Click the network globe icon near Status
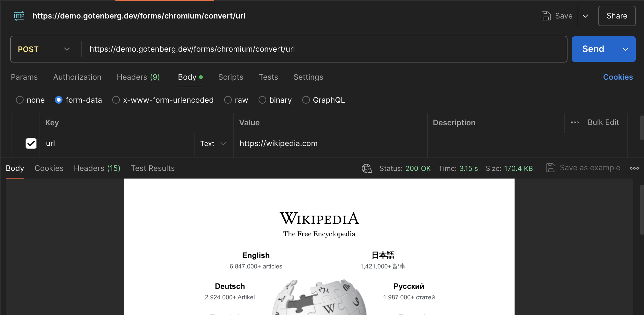This screenshot has width=644, height=315. (367, 168)
